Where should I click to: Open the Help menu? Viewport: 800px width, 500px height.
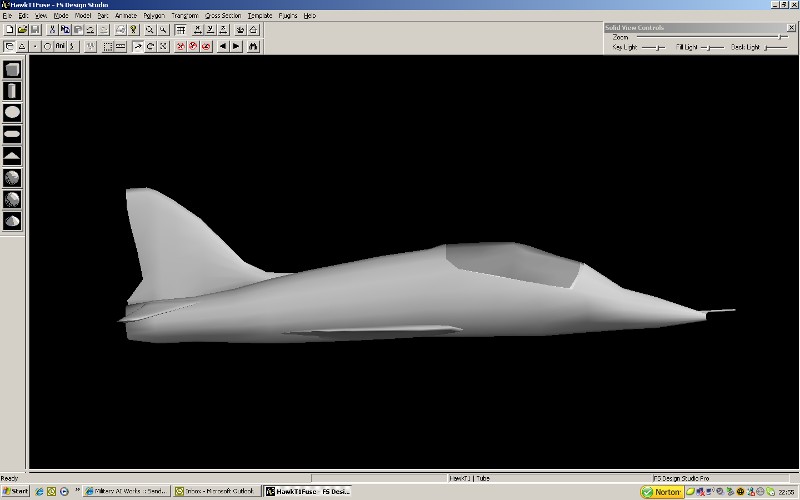[x=310, y=16]
